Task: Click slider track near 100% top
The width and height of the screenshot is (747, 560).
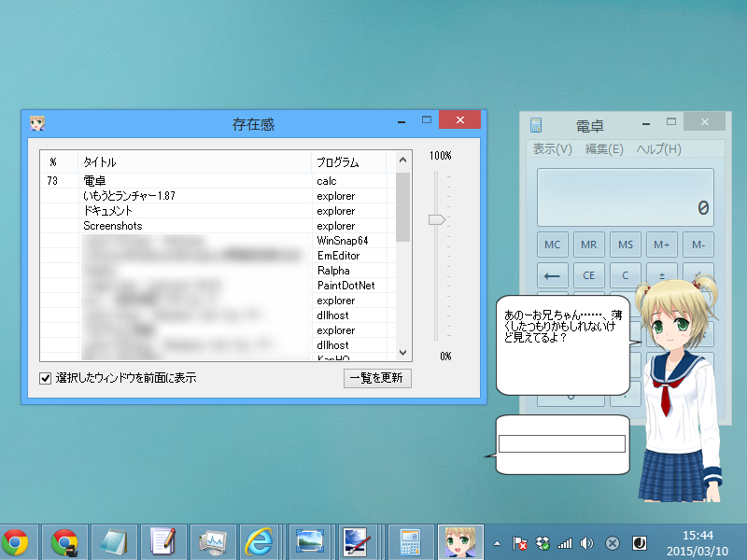Action: click(436, 177)
